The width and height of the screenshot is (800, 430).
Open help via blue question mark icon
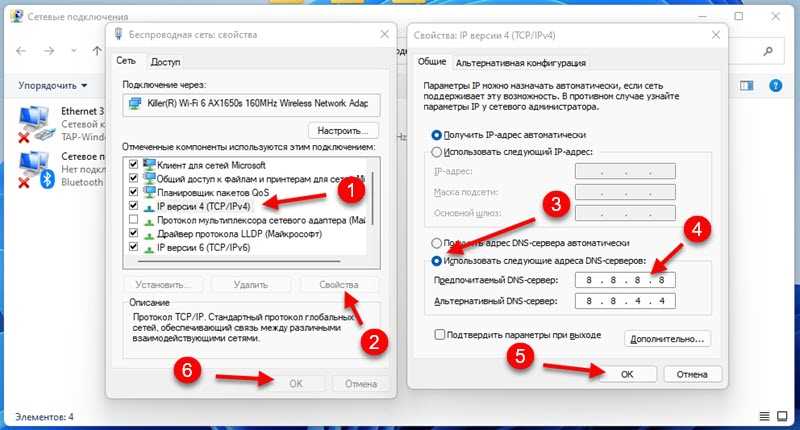(x=776, y=86)
